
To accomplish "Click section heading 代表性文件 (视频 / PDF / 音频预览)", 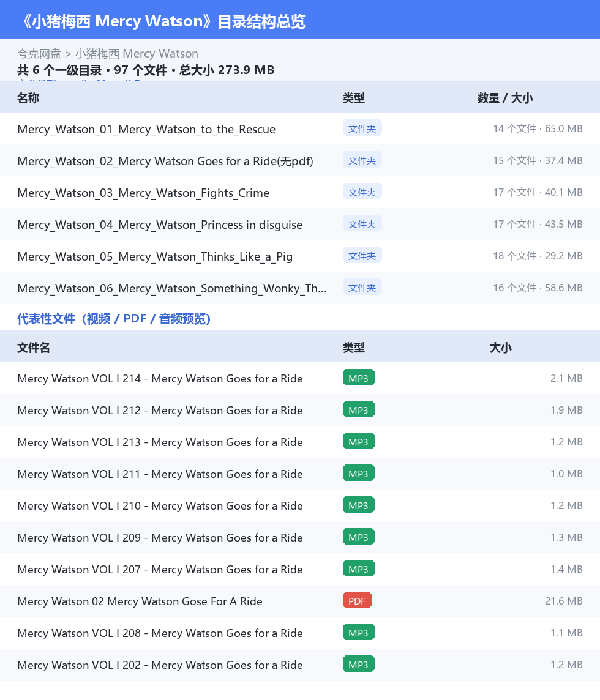I will pyautogui.click(x=114, y=318).
